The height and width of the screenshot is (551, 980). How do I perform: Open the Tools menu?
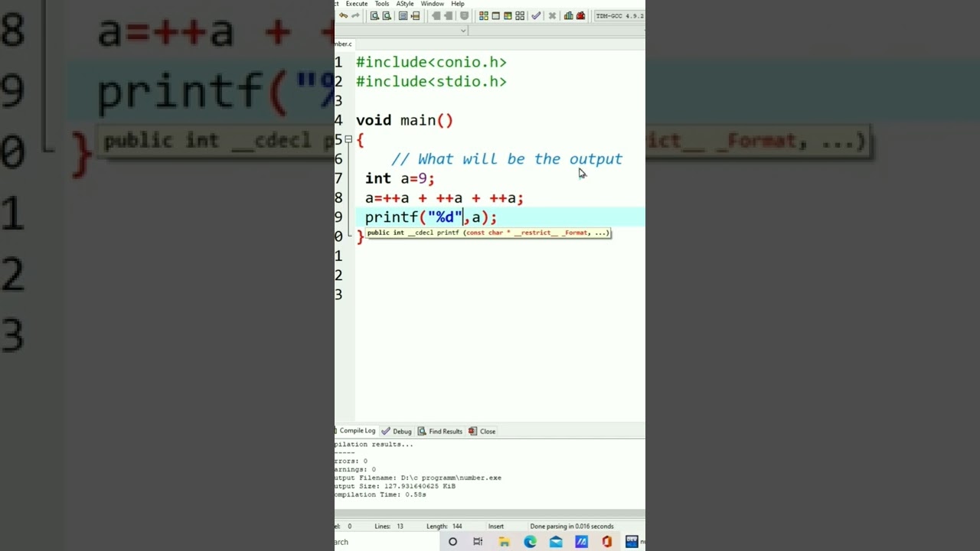[382, 4]
